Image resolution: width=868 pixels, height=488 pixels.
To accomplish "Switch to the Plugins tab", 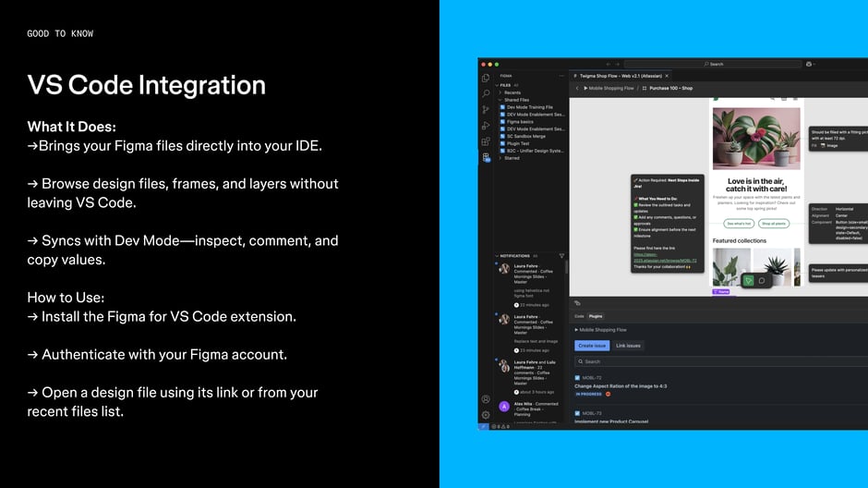I will pyautogui.click(x=596, y=316).
